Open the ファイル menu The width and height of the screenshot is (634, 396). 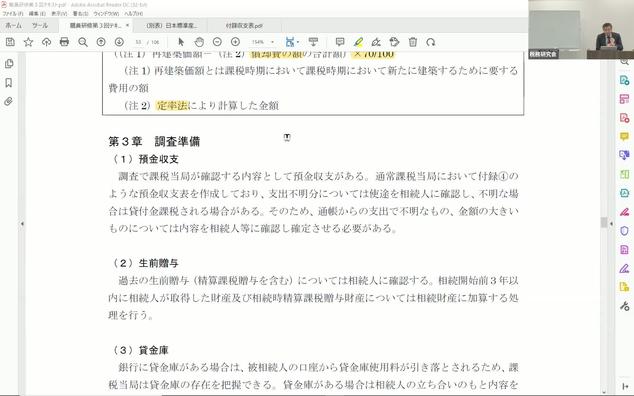coord(13,14)
